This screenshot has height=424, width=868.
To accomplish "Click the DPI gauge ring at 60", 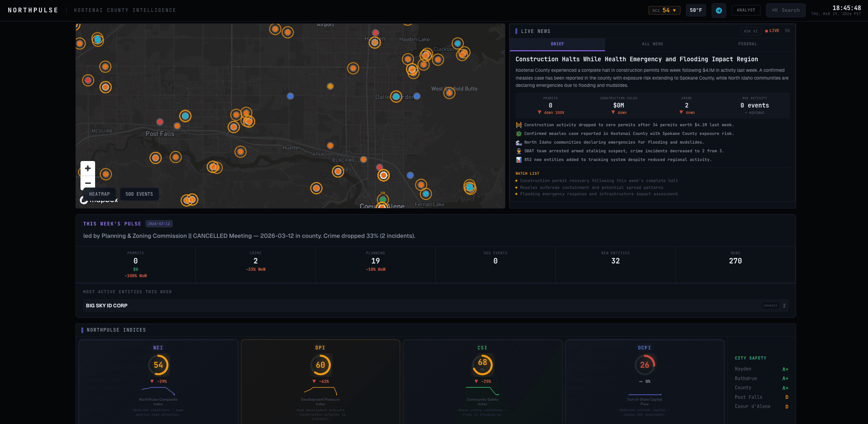I will pyautogui.click(x=321, y=365).
